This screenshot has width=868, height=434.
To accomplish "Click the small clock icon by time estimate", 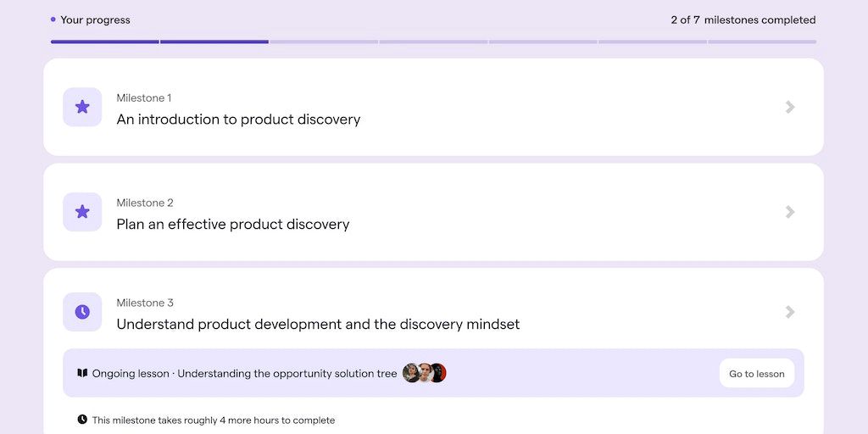I will (82, 420).
